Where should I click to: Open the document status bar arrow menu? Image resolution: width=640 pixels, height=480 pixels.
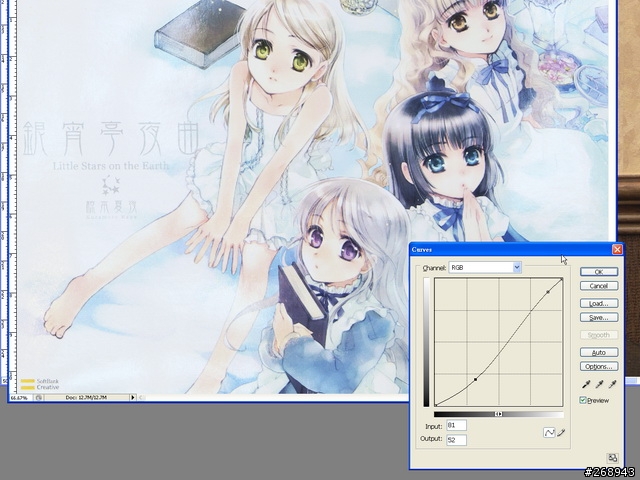pos(133,397)
